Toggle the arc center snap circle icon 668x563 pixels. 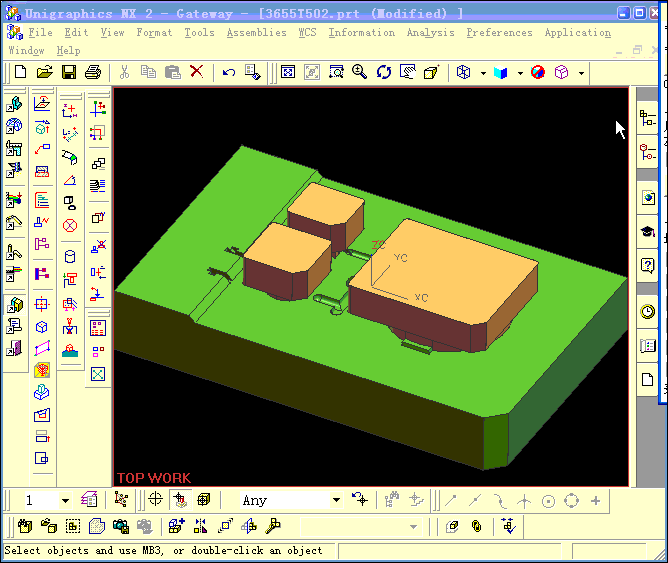pos(548,501)
